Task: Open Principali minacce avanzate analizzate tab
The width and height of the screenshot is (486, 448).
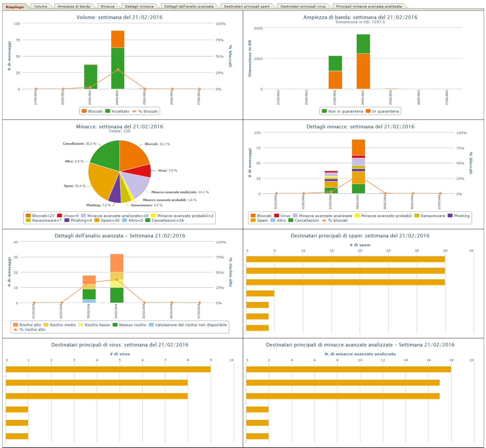Action: pos(369,6)
